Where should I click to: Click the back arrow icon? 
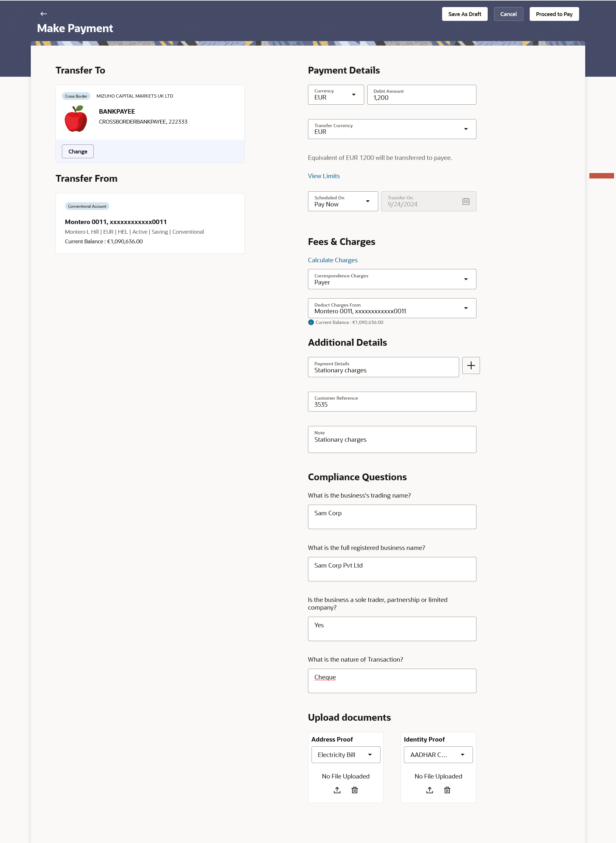click(44, 14)
